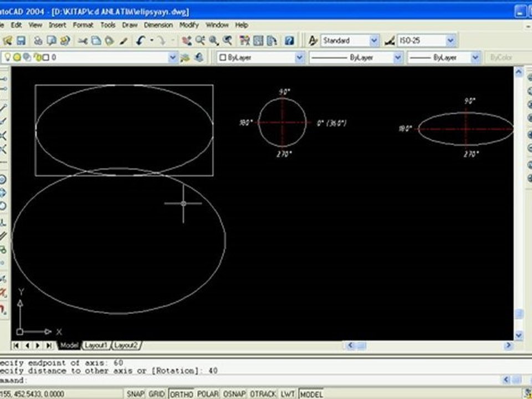
Task: Click the Dimension Style manager icon
Action: (x=390, y=40)
